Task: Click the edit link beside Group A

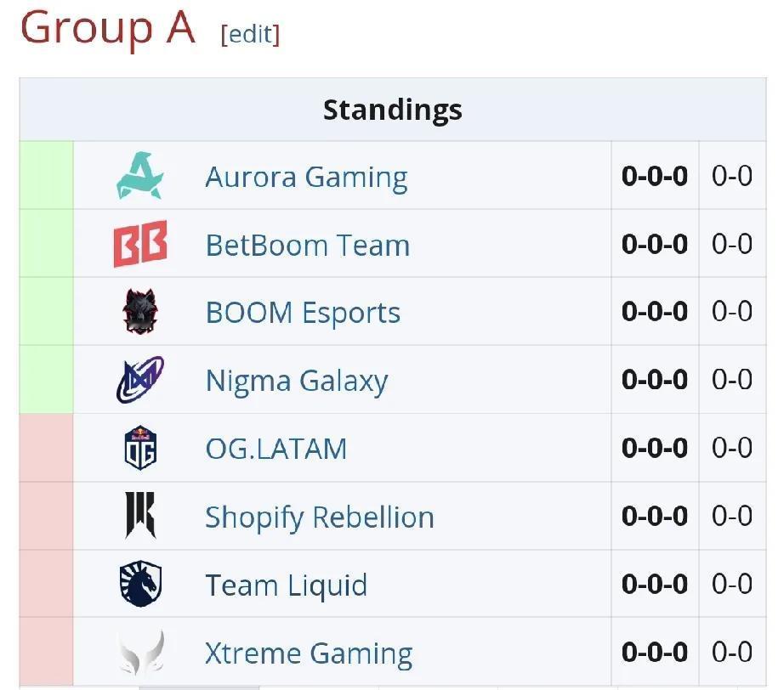Action: pos(250,35)
